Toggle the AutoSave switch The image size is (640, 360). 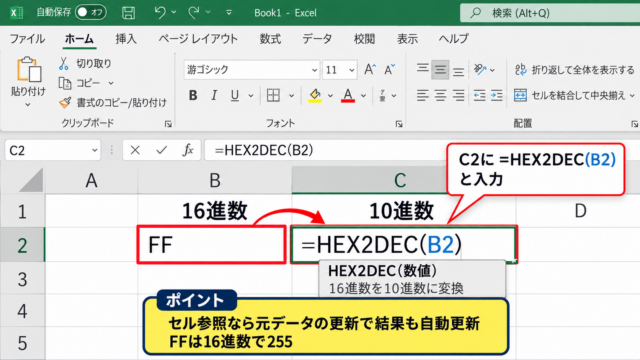coord(91,12)
